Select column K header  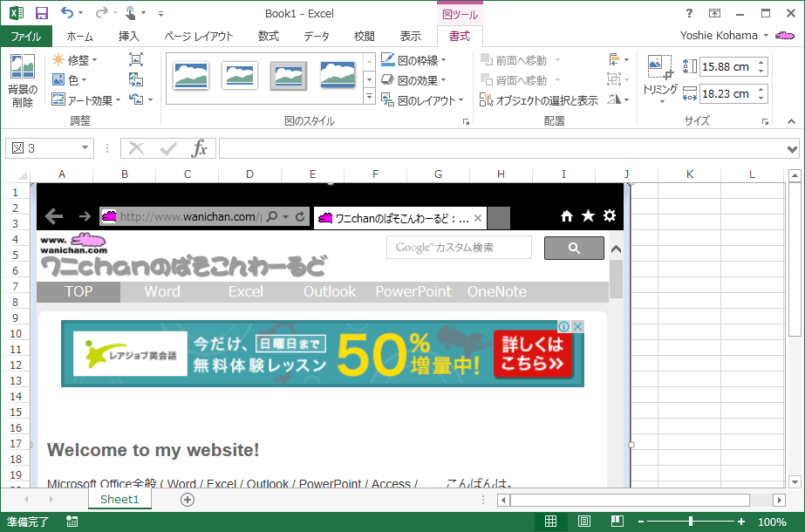tap(690, 174)
